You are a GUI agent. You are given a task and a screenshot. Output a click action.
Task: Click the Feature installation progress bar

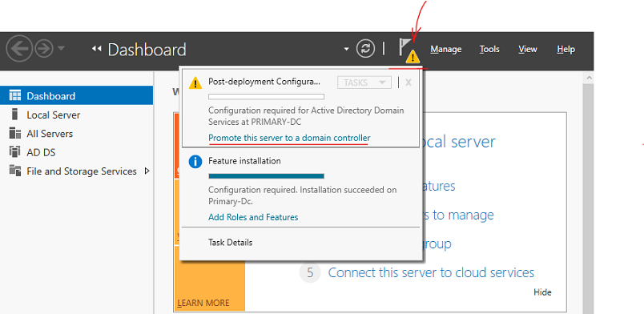coord(267,176)
